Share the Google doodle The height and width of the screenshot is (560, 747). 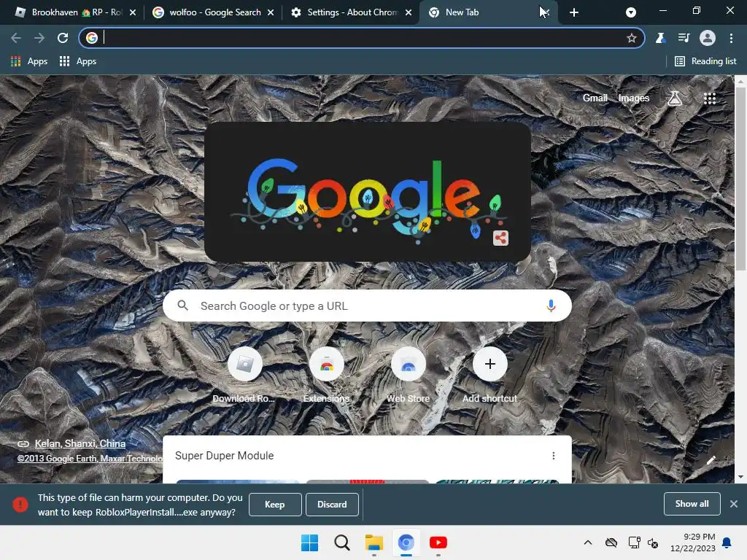click(500, 238)
